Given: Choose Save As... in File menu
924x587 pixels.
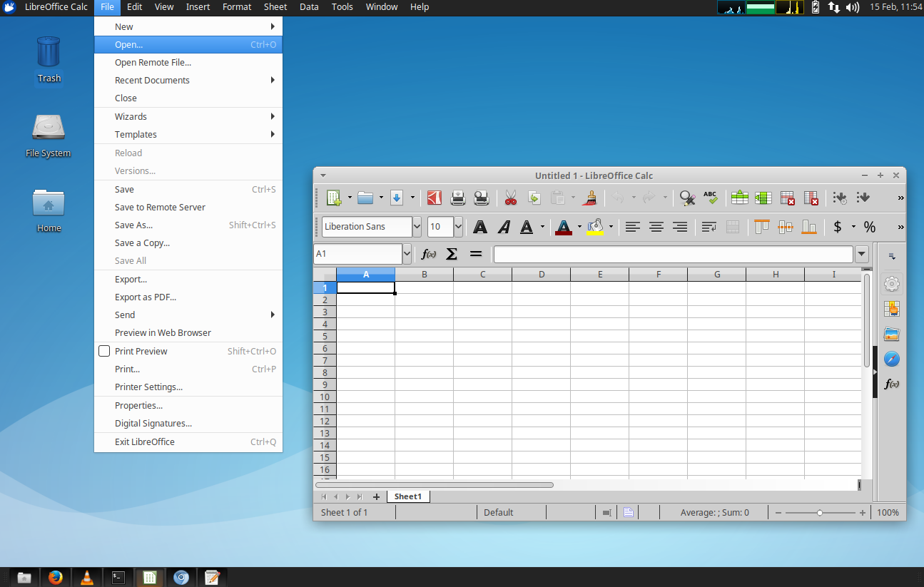Looking at the screenshot, I should (x=188, y=225).
